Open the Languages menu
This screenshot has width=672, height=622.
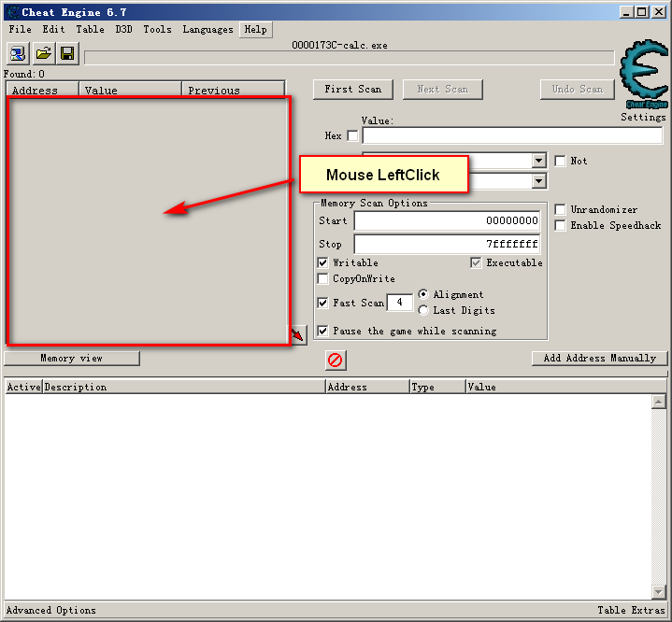(x=207, y=29)
